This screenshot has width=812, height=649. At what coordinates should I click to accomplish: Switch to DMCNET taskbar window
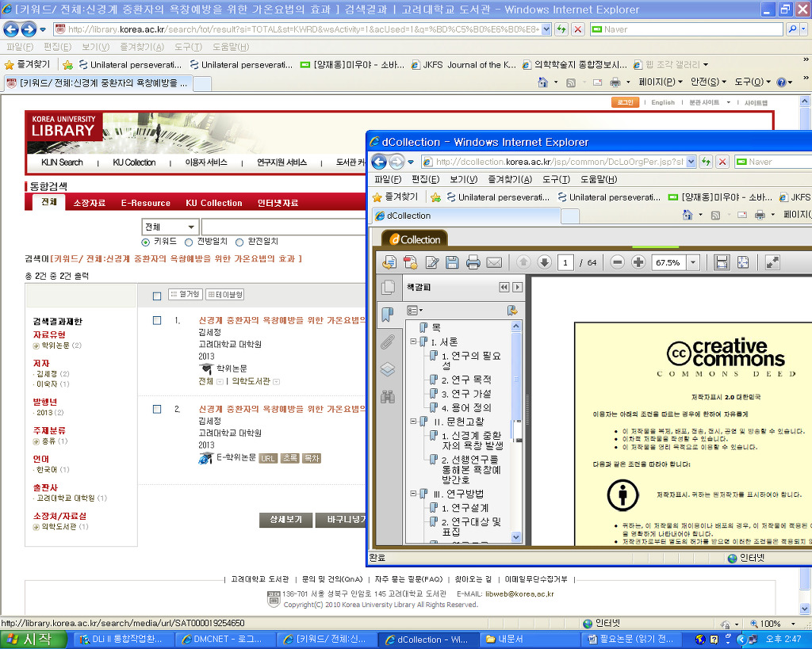pos(223,639)
